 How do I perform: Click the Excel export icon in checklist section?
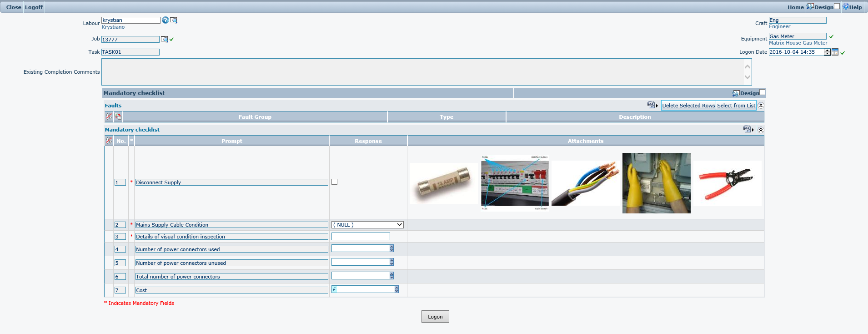747,129
